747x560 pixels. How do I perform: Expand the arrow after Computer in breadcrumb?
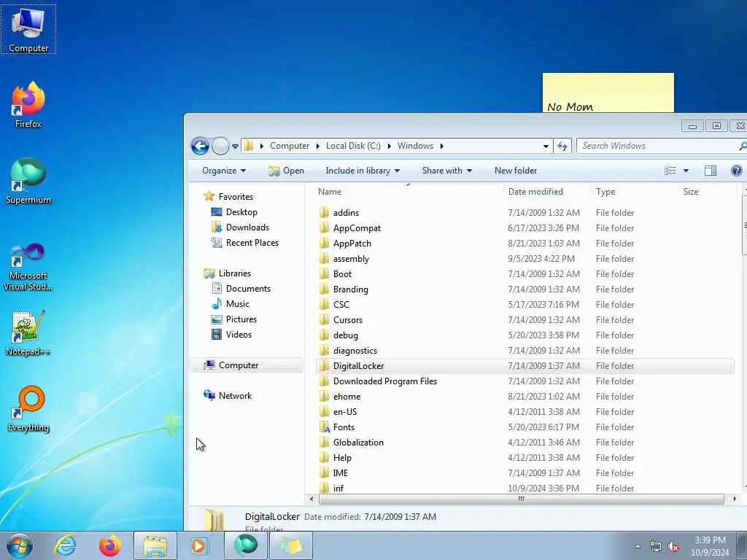tap(318, 146)
